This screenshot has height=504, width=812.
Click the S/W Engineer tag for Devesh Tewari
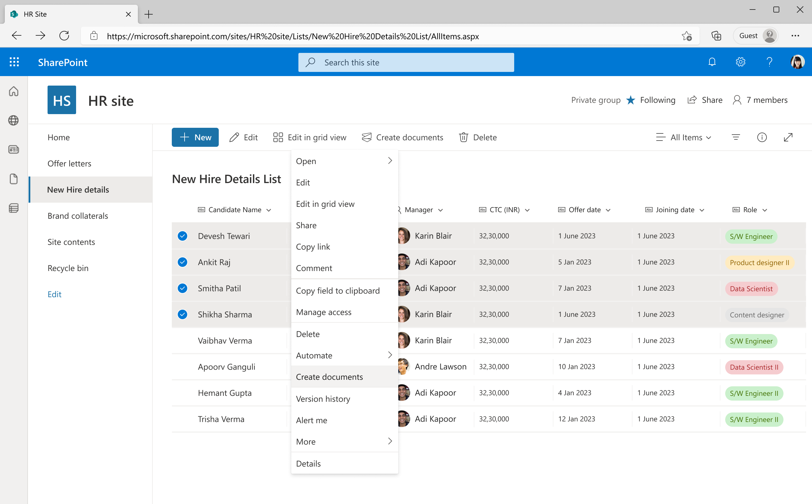point(751,236)
